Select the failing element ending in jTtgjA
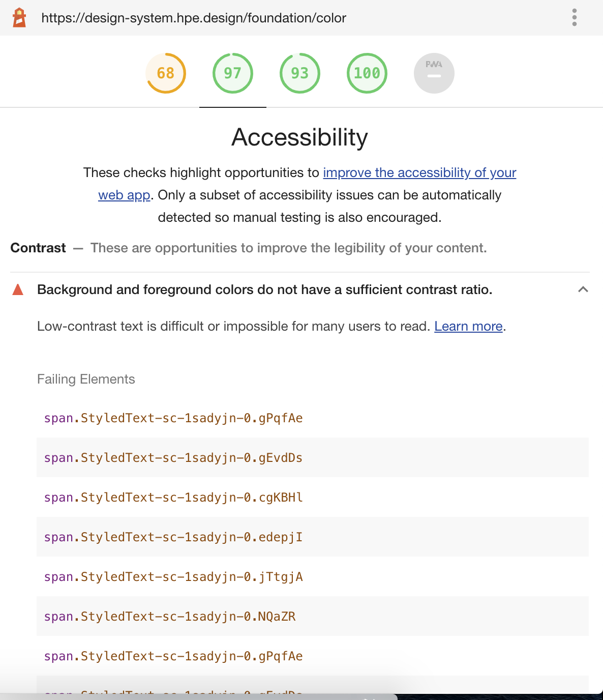Viewport: 603px width, 700px height. point(173,576)
